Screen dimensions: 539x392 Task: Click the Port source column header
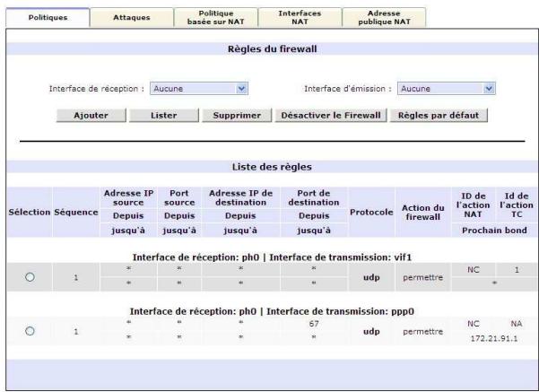click(179, 198)
